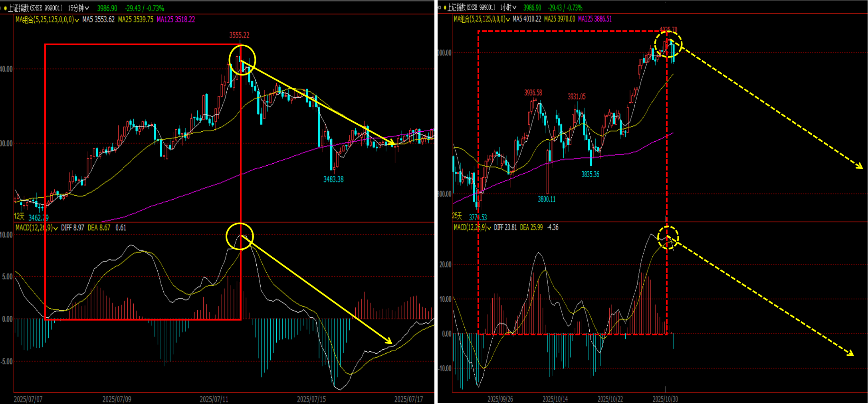Click the DIFF 23.81 value

505,228
